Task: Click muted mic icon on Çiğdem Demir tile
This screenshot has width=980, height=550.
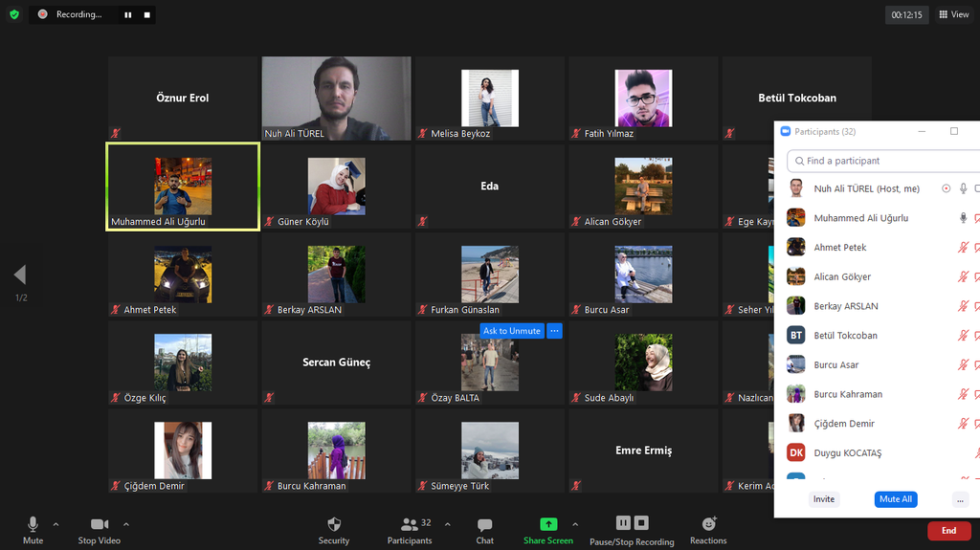Action: click(116, 486)
